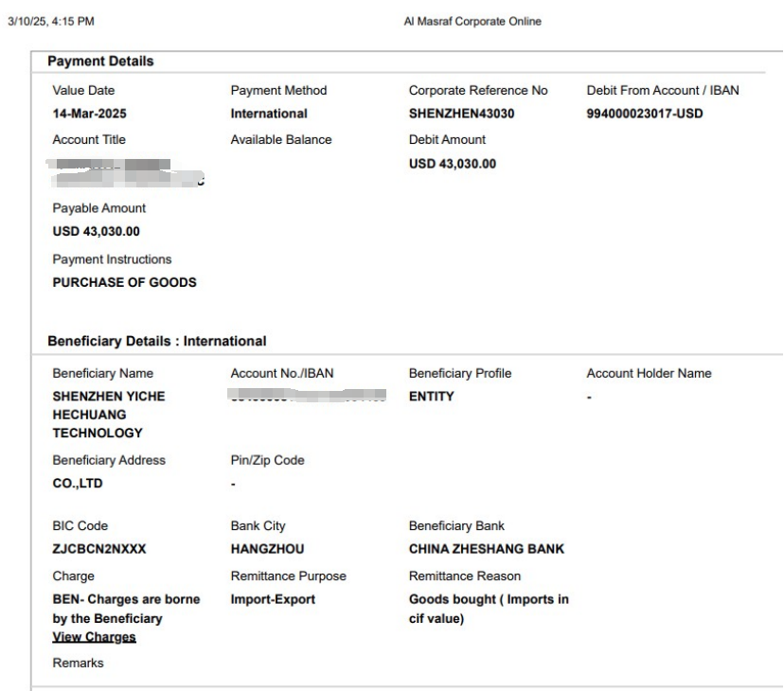The height and width of the screenshot is (691, 784).
Task: Click the CHINA ZHESHANG BANK beneficiary bank
Action: [486, 549]
